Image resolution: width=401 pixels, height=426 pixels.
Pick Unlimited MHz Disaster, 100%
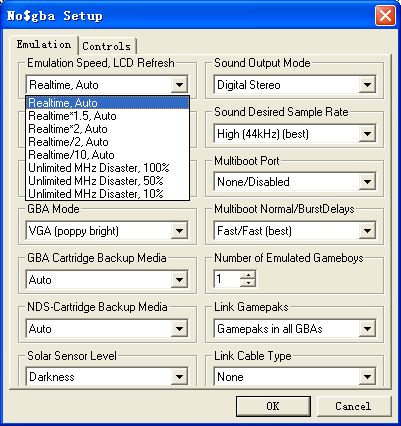[107, 168]
